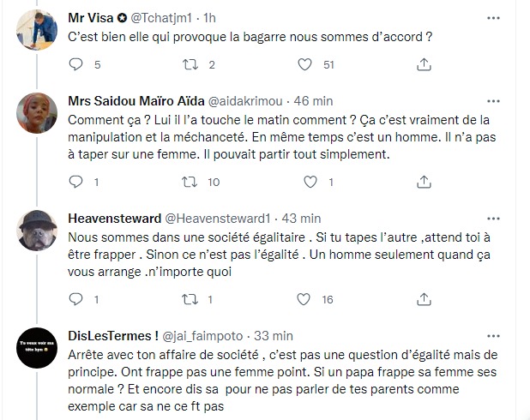The image size is (530, 420).
Task: Like Mr Visa's tweet with 51 likes
Action: tap(304, 64)
